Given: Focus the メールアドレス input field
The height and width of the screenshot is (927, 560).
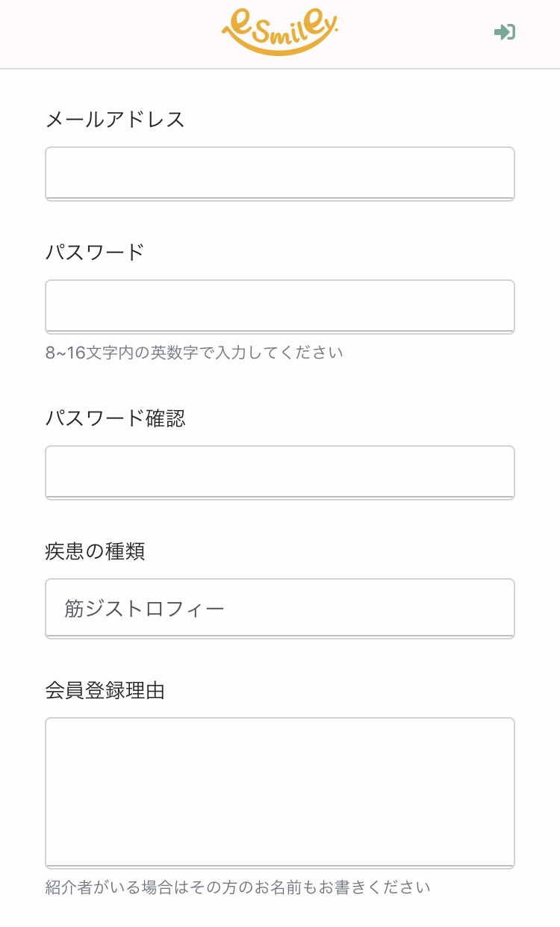Looking at the screenshot, I should pyautogui.click(x=280, y=173).
